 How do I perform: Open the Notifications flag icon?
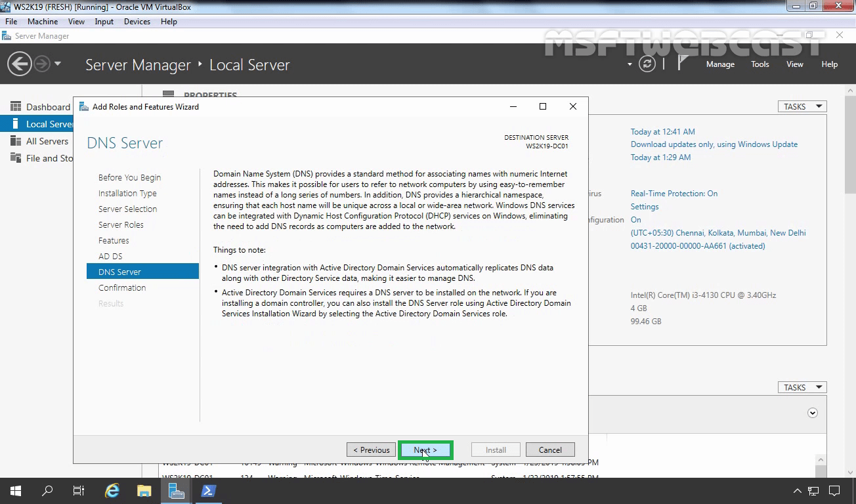[683, 63]
